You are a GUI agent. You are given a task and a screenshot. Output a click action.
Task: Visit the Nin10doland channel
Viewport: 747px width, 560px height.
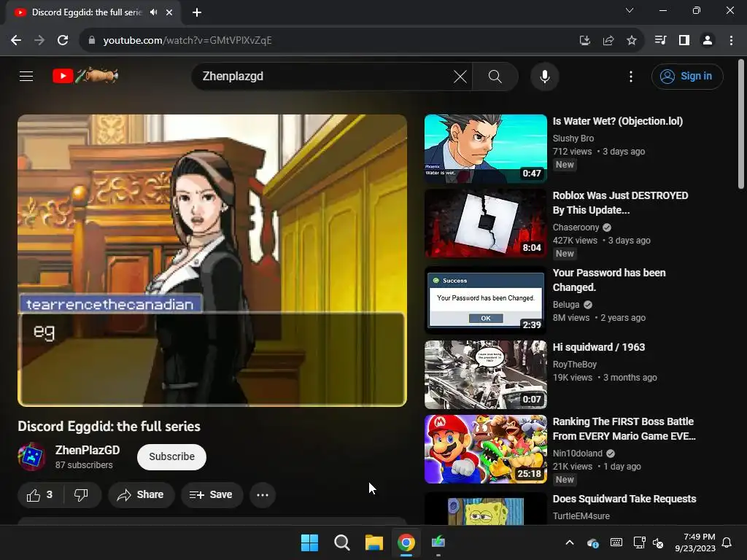(x=578, y=454)
